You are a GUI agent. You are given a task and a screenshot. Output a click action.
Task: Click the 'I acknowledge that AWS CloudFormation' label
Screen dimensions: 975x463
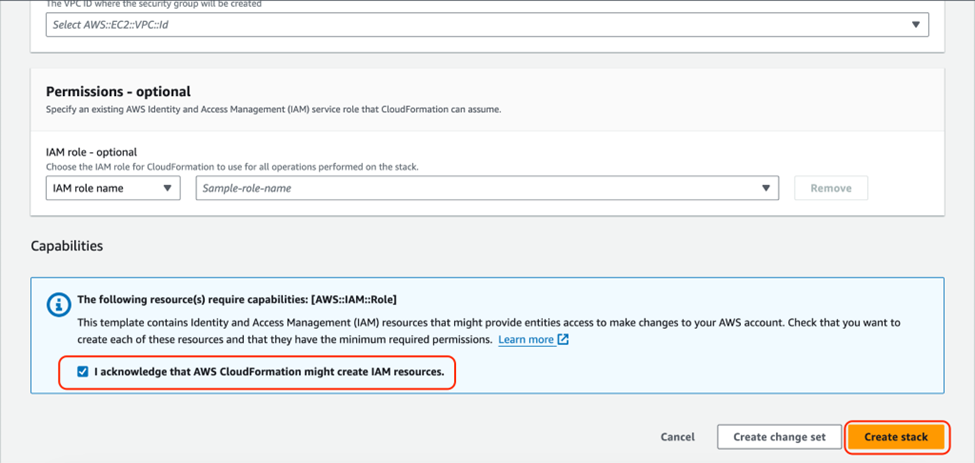click(x=269, y=372)
